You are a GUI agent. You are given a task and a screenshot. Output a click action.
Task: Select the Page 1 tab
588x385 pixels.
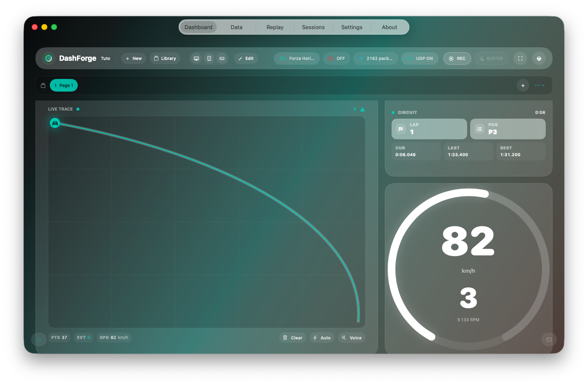tap(64, 85)
